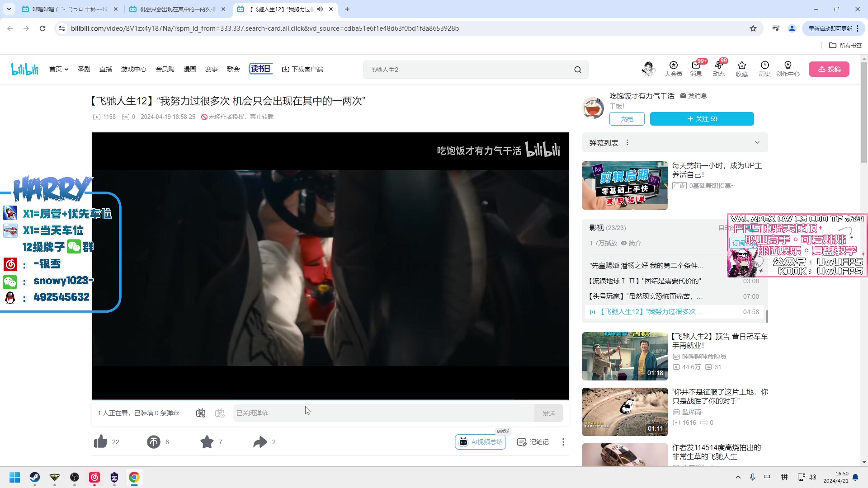Open tab search dropdown arrow
The image size is (868, 488).
pyautogui.click(x=9, y=9)
